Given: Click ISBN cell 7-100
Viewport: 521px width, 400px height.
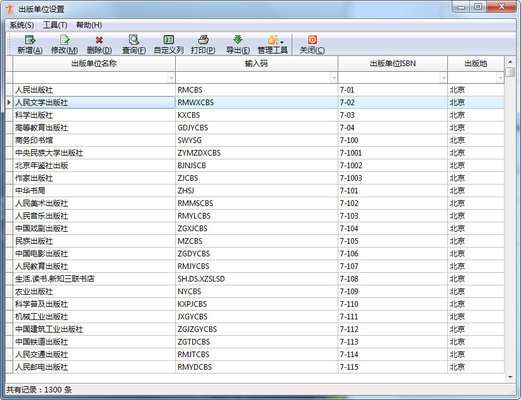Looking at the screenshot, I should 392,140.
